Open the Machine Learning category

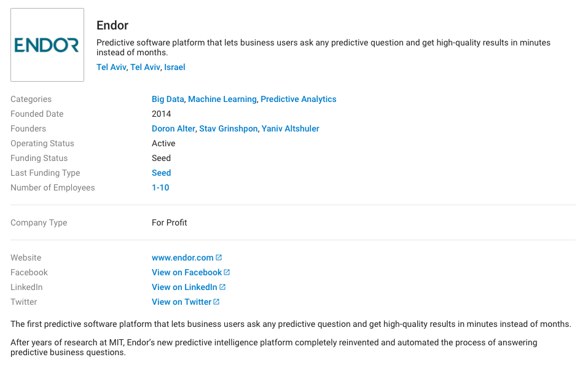coord(222,99)
